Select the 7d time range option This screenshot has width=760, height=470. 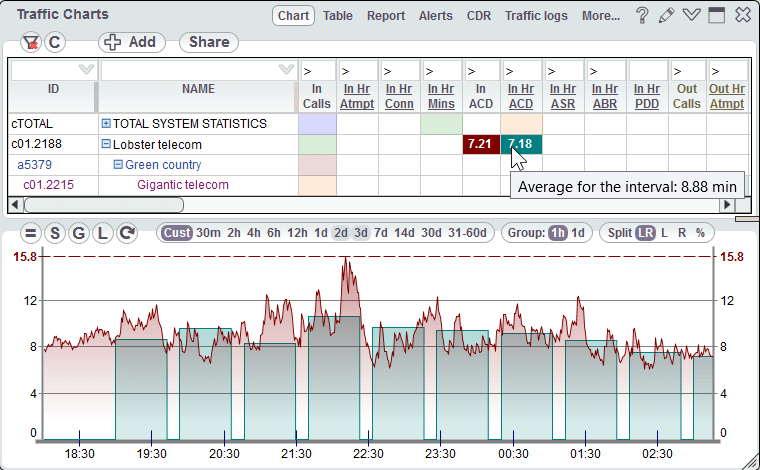pos(380,233)
